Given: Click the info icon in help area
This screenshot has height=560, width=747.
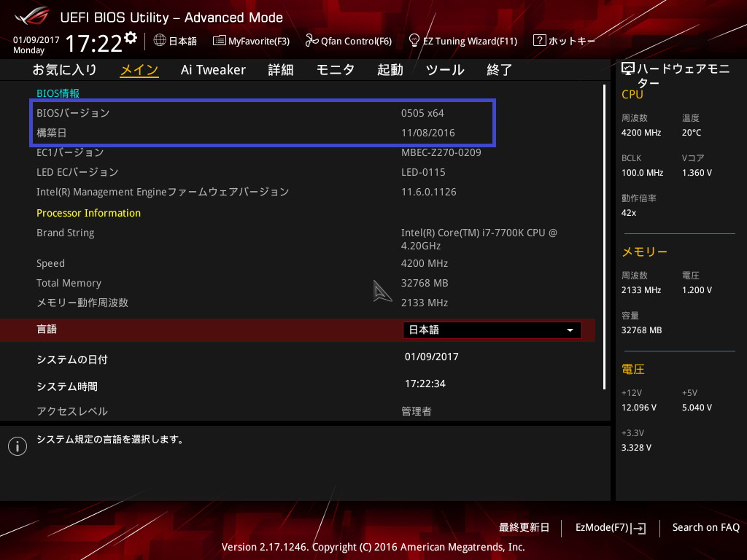Looking at the screenshot, I should tap(18, 446).
